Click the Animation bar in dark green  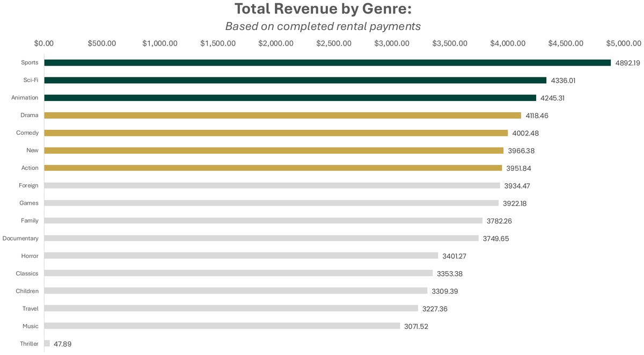(x=290, y=97)
